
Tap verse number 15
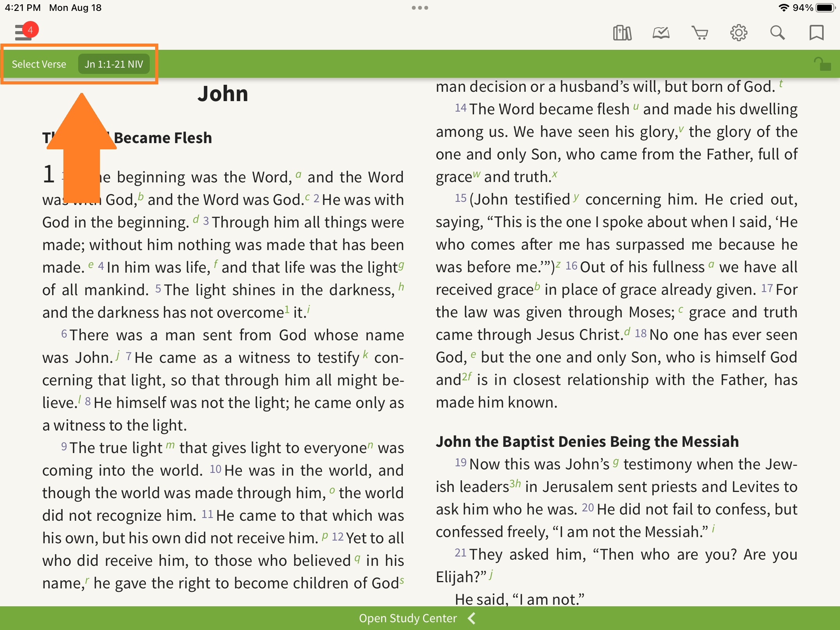pyautogui.click(x=461, y=198)
